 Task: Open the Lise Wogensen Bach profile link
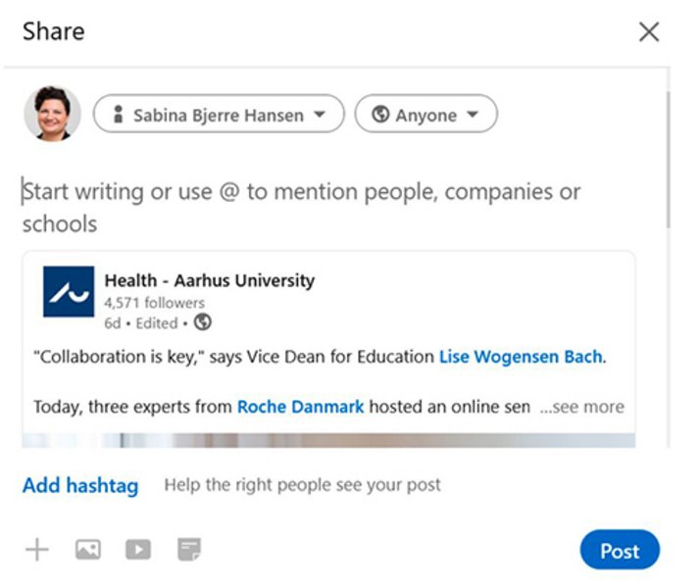click(x=520, y=357)
